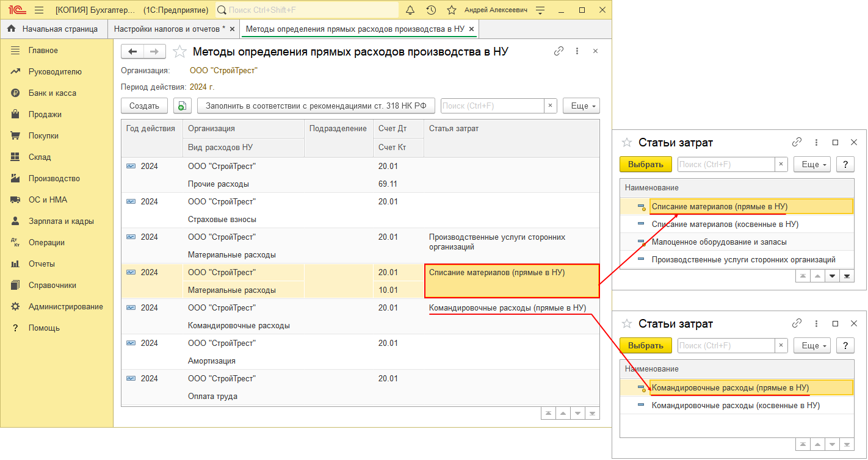Screen dimensions: 868x460
Task: Add the Методы определения form to favorites star
Action: point(179,52)
